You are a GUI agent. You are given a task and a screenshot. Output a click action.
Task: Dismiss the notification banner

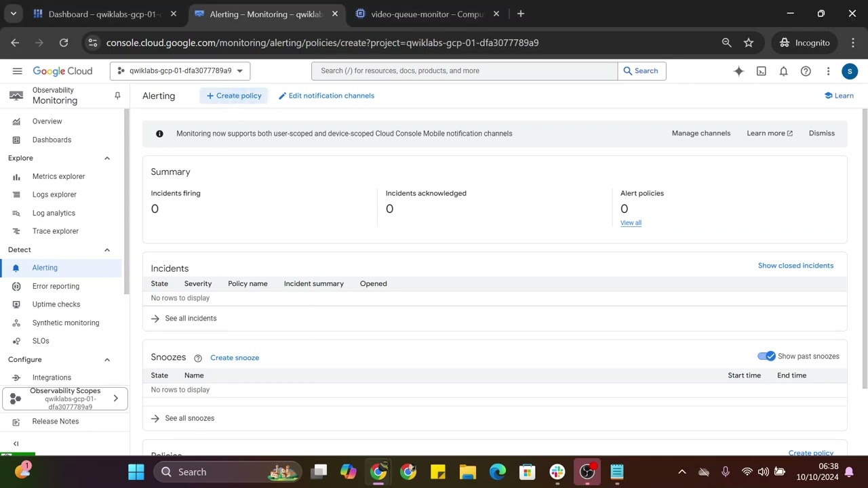point(822,134)
